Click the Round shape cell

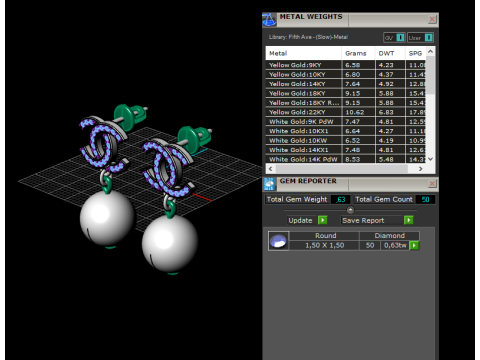point(325,236)
